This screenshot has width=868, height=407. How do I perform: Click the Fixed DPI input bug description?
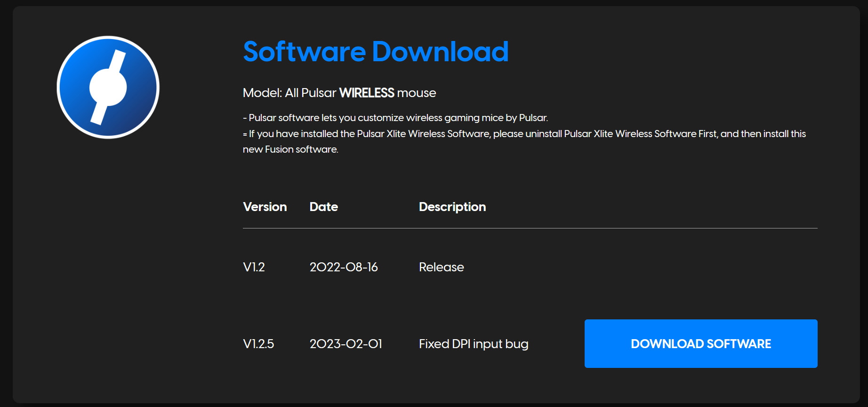coord(474,344)
